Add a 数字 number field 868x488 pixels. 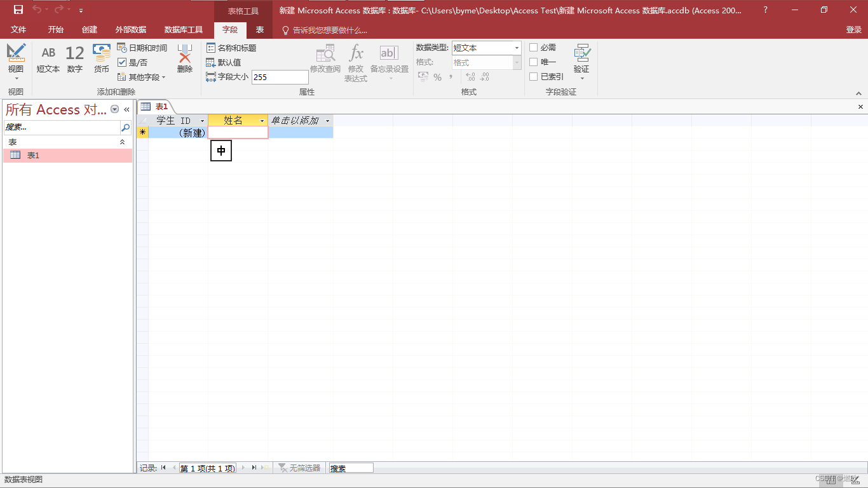point(75,59)
